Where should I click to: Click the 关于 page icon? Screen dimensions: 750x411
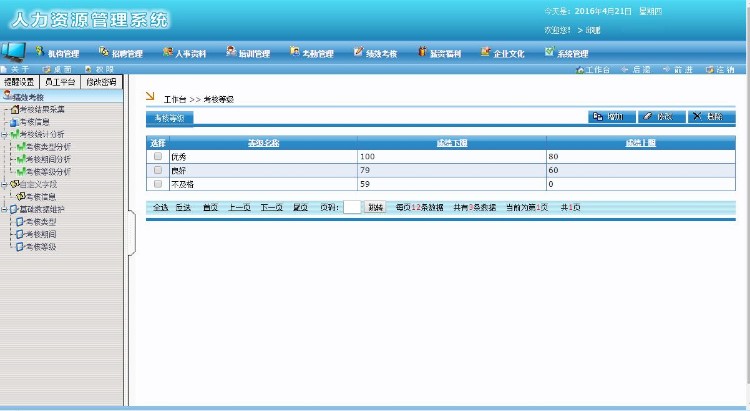click(4, 69)
